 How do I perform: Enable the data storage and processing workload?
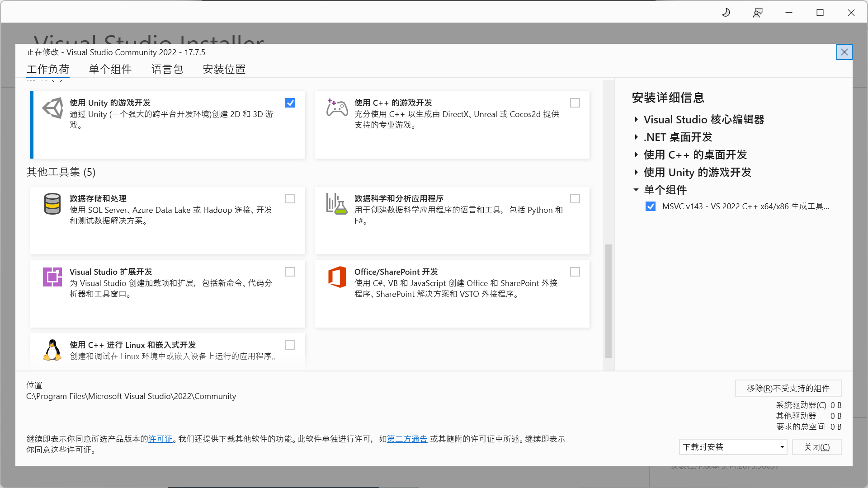pyautogui.click(x=290, y=199)
